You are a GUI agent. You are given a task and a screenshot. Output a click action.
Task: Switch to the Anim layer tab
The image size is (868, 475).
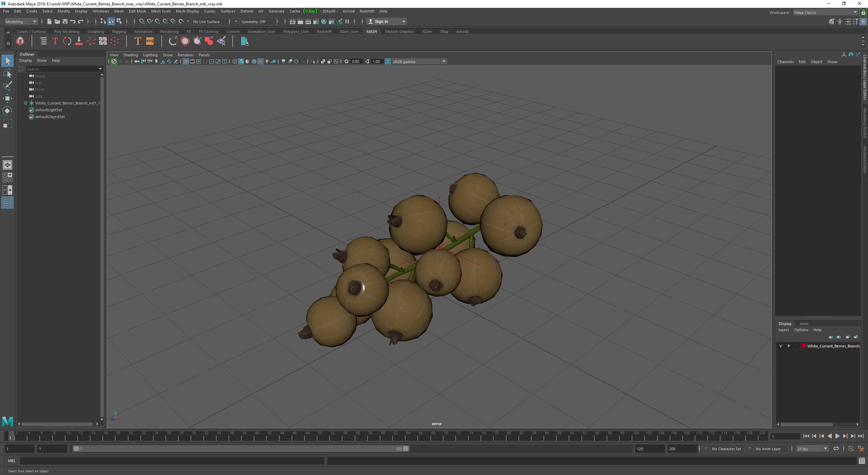[x=804, y=324]
